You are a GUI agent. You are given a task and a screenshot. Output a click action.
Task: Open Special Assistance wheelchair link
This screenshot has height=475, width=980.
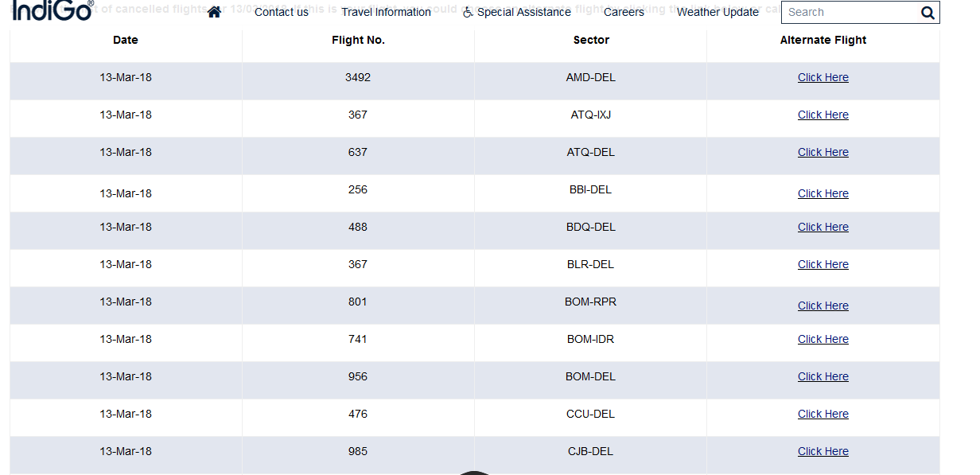(x=517, y=12)
